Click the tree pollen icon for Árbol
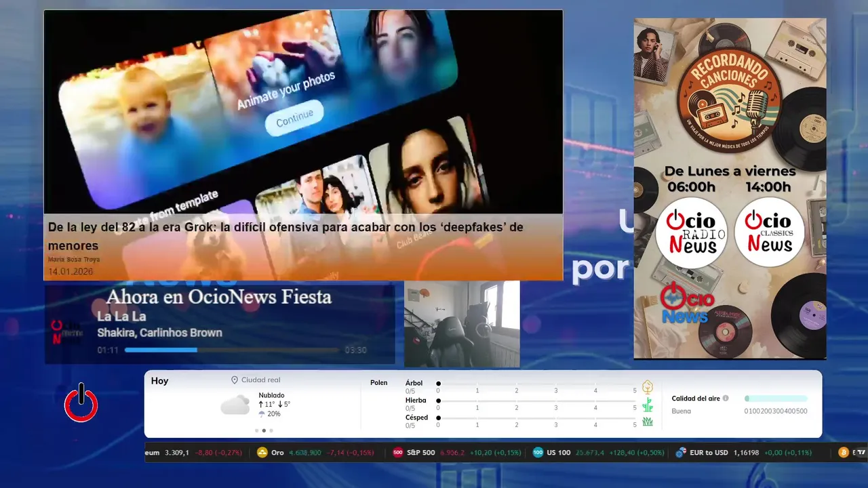Viewport: 868px width, 488px height. coord(648,387)
